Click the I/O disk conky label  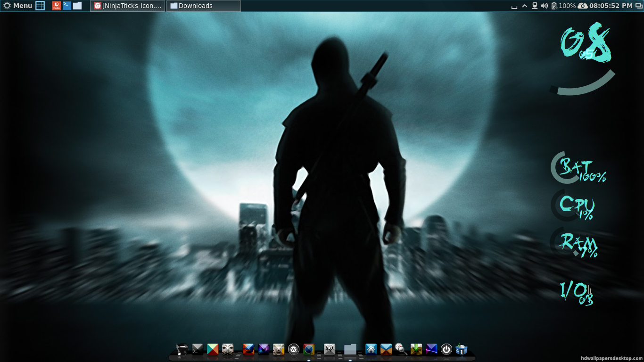(576, 293)
